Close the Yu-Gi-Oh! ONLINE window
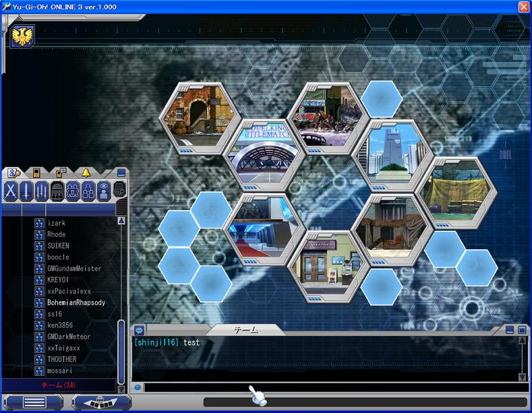 [524, 7]
